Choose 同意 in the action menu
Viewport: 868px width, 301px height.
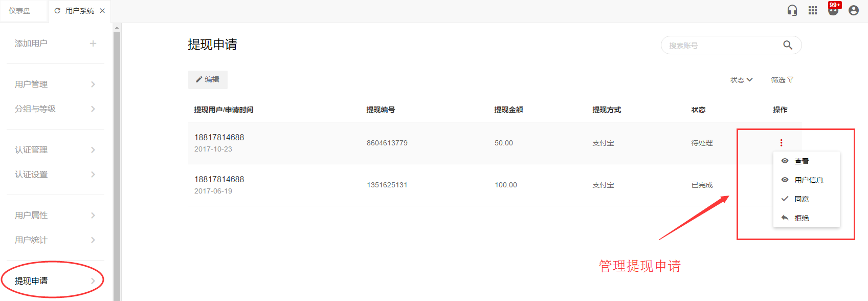[802, 199]
